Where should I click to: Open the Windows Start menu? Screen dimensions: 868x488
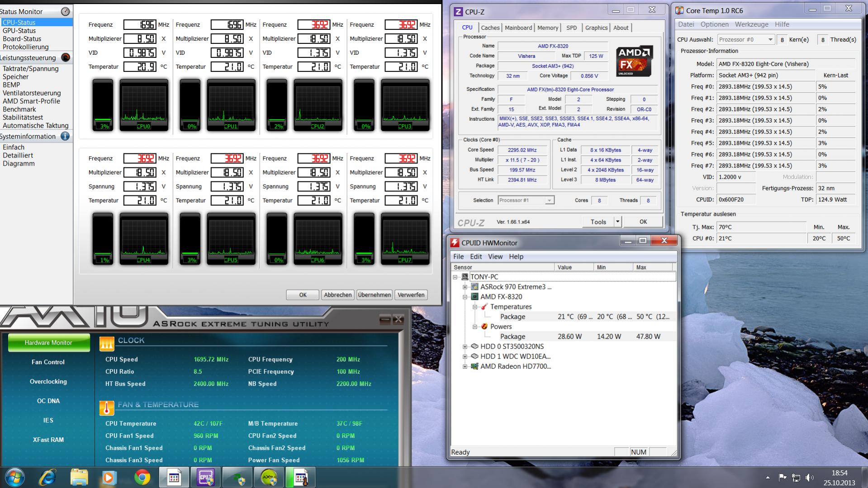click(14, 478)
